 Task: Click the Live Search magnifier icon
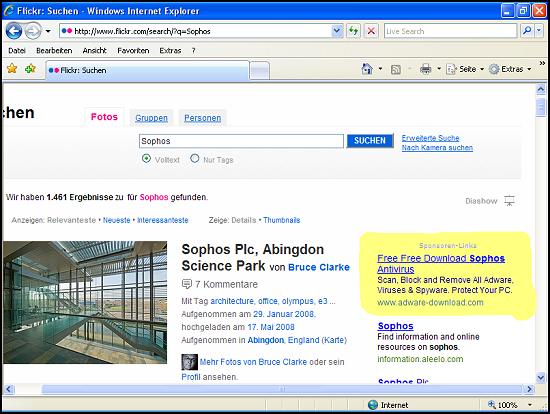pos(526,31)
